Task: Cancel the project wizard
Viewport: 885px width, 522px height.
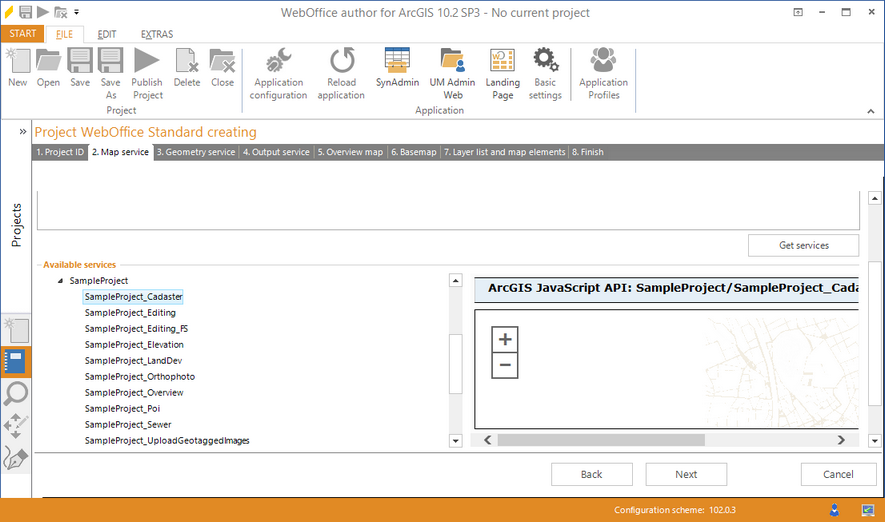Action: point(838,475)
